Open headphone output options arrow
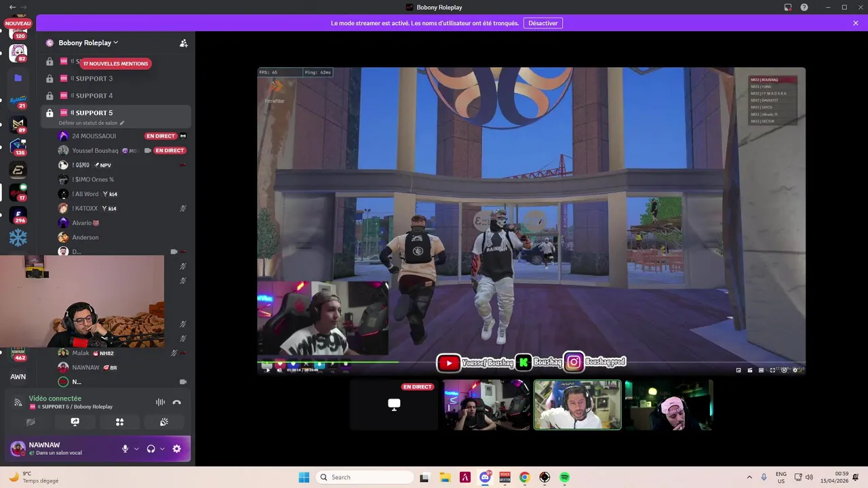868x488 pixels. click(162, 449)
